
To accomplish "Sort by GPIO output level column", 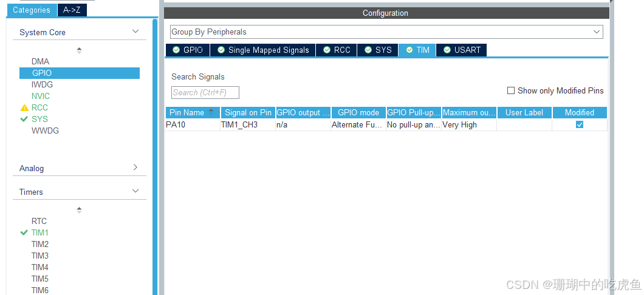I will click(x=303, y=112).
